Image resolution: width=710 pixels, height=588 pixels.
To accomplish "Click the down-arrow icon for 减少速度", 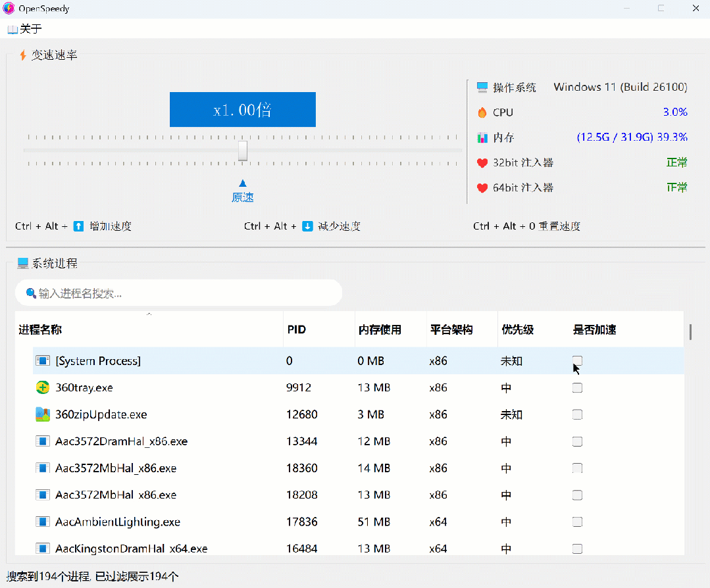I will pyautogui.click(x=307, y=226).
